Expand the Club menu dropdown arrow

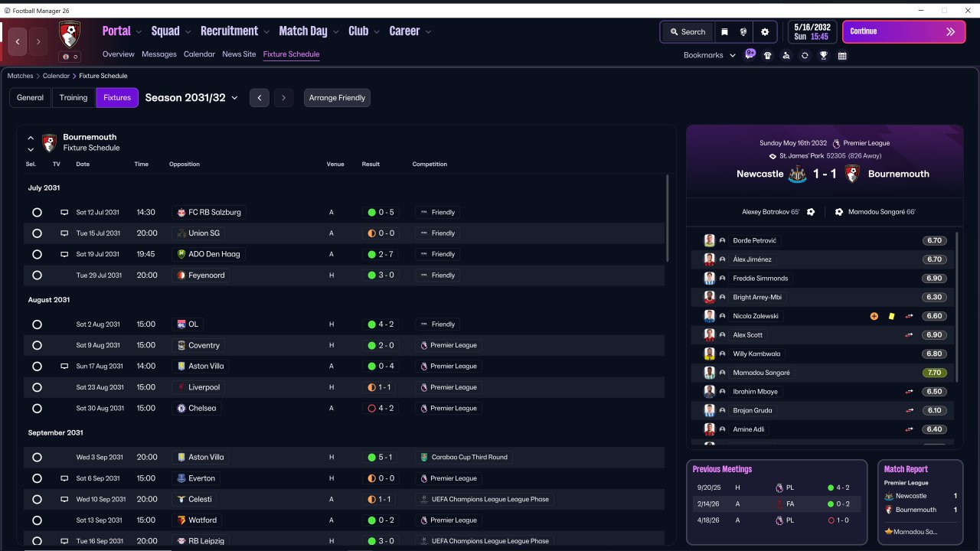pos(376,32)
